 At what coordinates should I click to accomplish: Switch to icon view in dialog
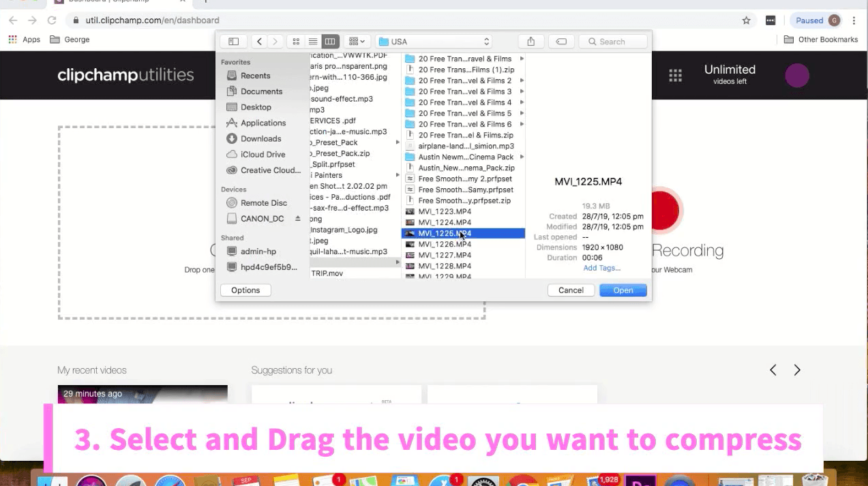296,42
